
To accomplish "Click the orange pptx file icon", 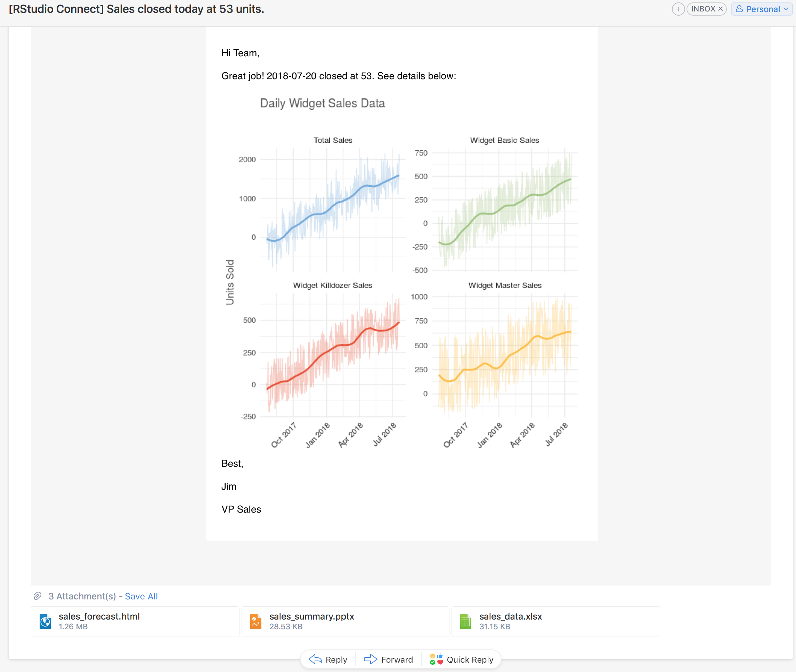I will pos(256,621).
